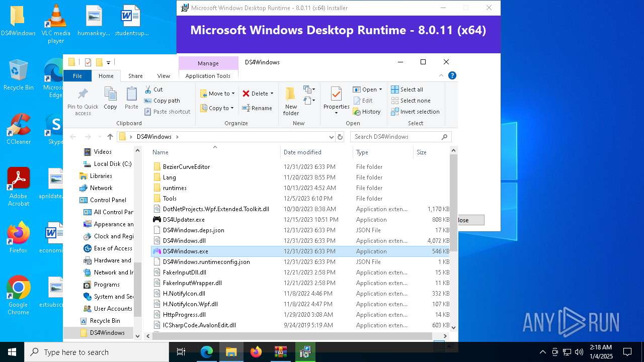
Task: Open Firefox desktop shortcut
Action: [x=18, y=238]
